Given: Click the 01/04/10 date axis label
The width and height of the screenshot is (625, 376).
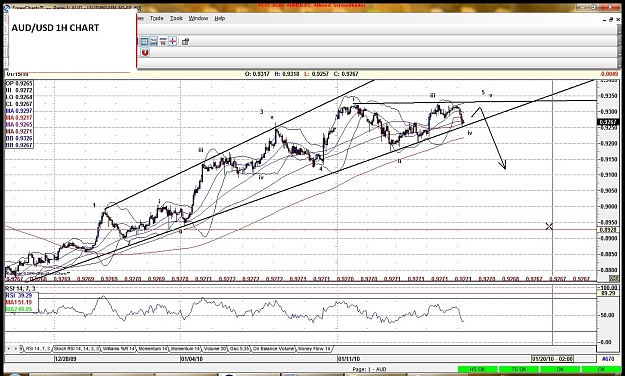Looking at the screenshot, I should (x=192, y=359).
